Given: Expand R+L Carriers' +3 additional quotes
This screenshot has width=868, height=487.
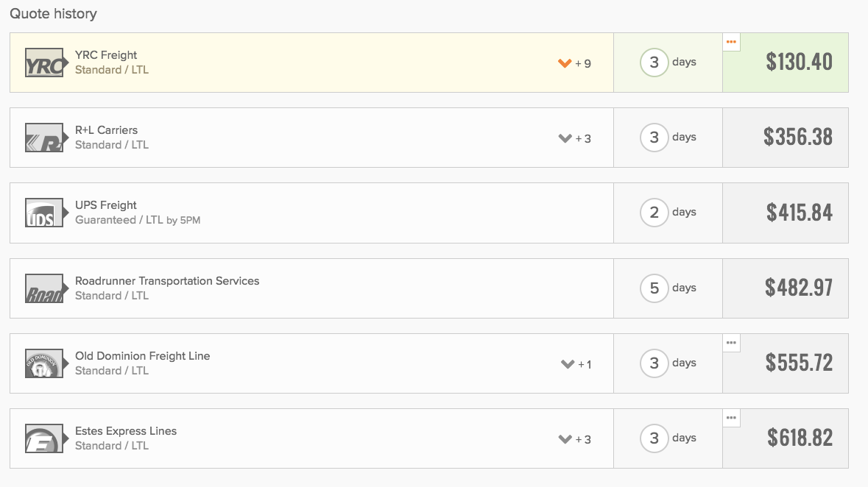Looking at the screenshot, I should [574, 138].
